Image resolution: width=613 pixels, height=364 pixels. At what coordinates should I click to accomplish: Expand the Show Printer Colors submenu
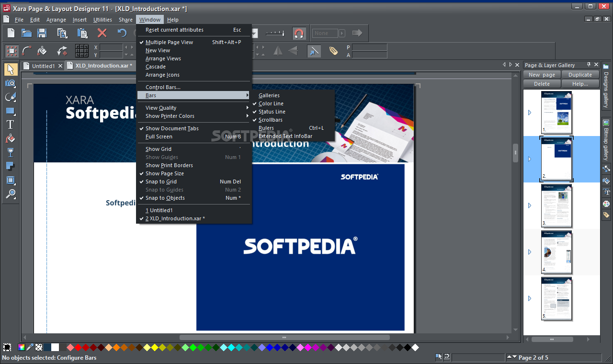(x=193, y=116)
